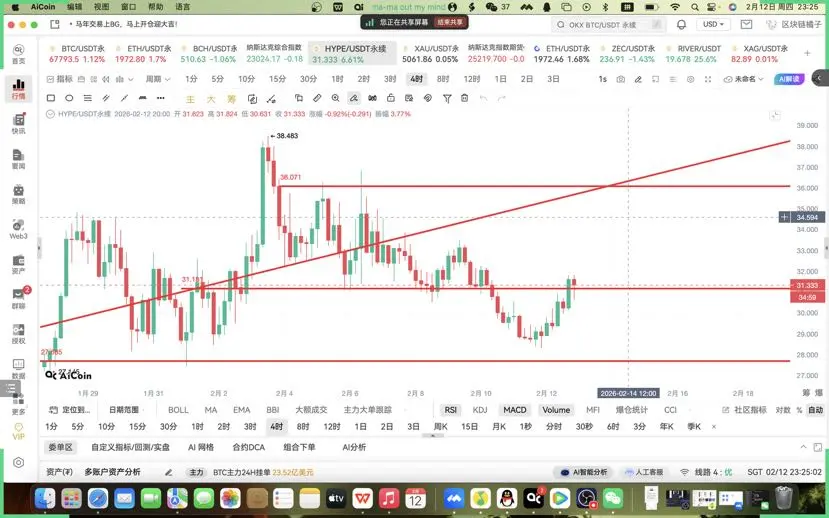Click the pencil edit icon beside 多账户资产分析
Screen dimensions: 829x518
tap(169, 473)
